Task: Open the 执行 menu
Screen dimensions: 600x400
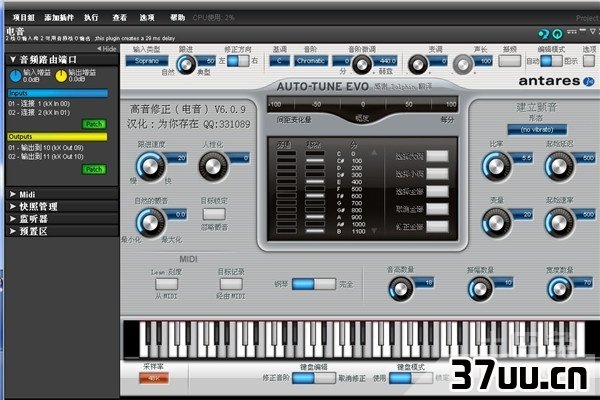Action: coord(91,18)
